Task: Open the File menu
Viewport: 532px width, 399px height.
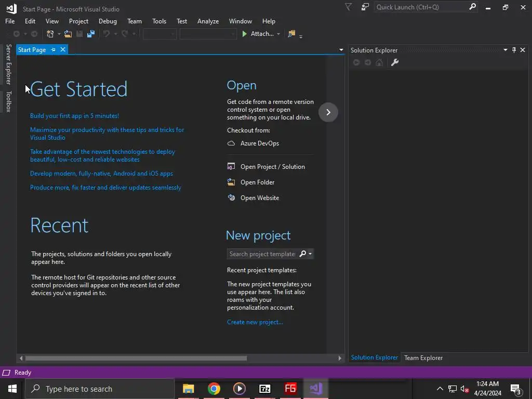Action: coord(10,21)
